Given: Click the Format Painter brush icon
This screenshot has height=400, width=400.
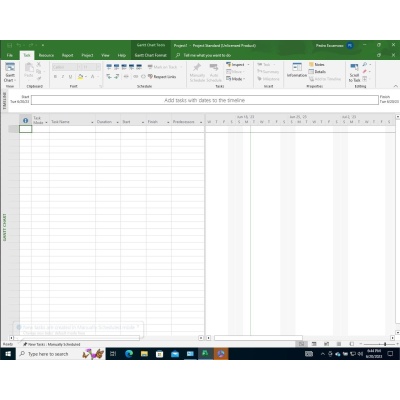Looking at the screenshot, I should point(39,78).
